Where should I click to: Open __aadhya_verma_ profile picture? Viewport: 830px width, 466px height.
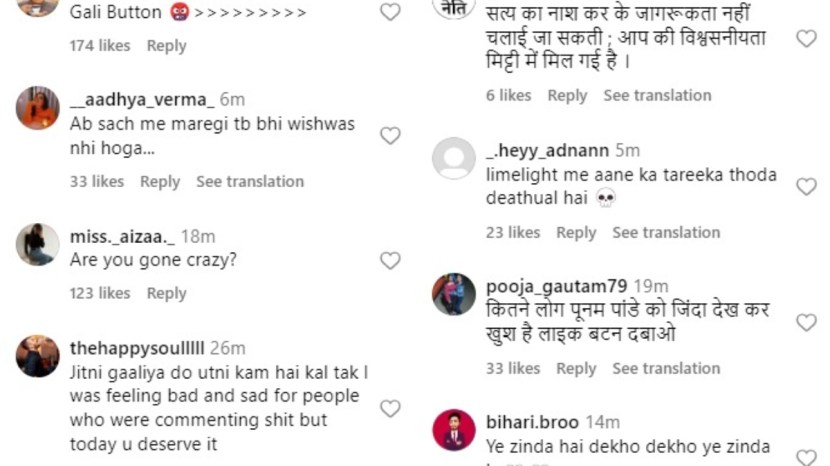[x=38, y=108]
